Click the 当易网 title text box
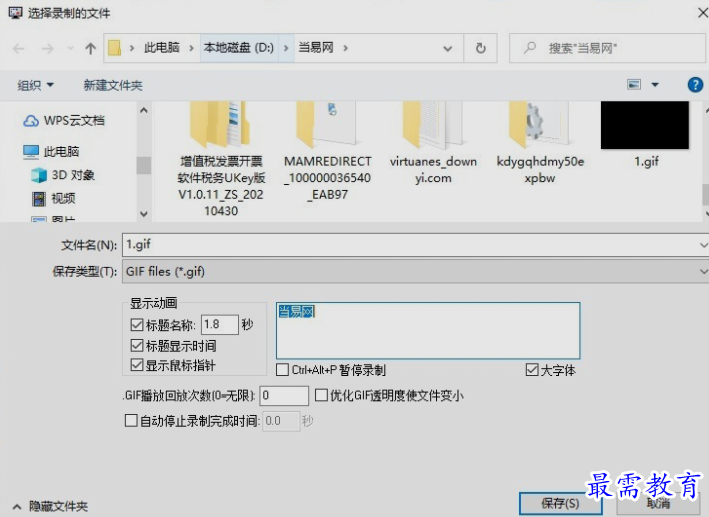 [428, 331]
